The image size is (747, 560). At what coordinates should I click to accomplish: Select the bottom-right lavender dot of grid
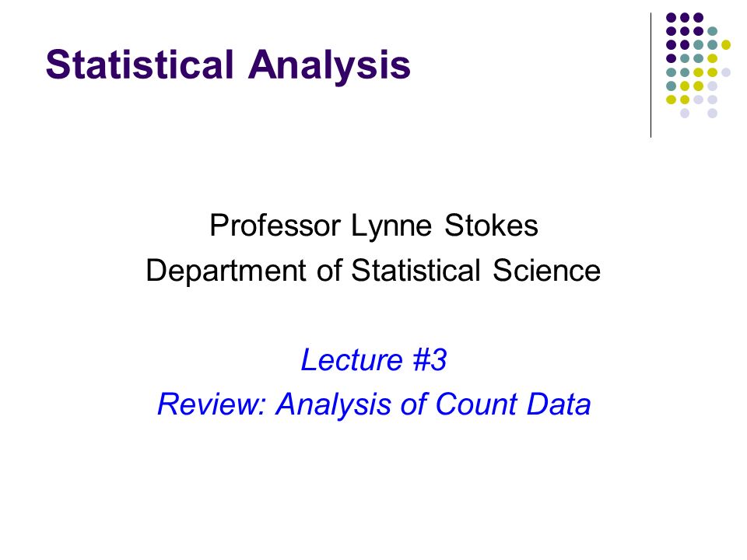[712, 114]
